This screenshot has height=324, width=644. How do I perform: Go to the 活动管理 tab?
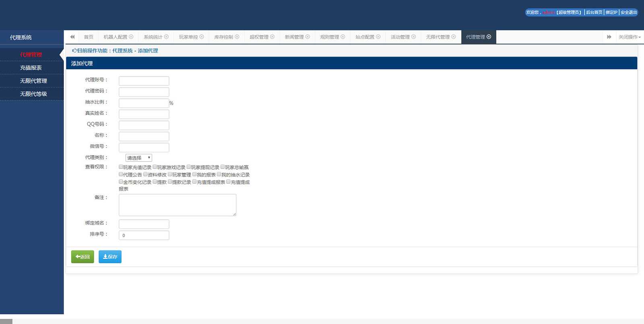(x=400, y=37)
